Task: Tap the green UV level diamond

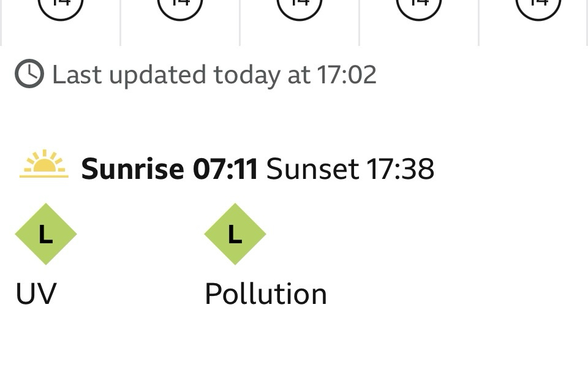Action: click(45, 234)
